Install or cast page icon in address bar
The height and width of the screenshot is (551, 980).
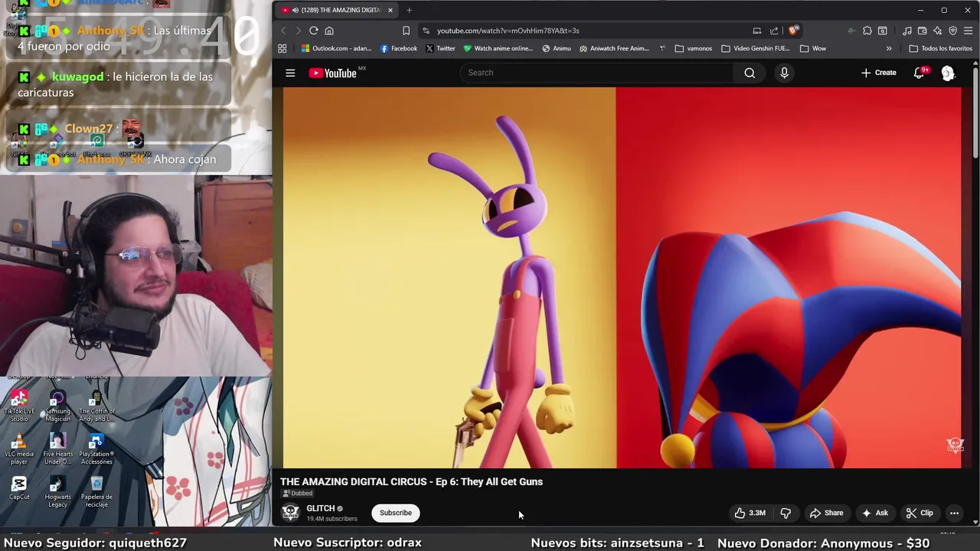(756, 31)
